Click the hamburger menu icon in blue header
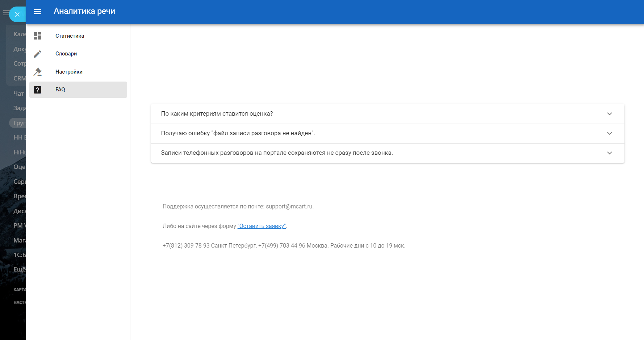Image resolution: width=644 pixels, height=340 pixels. pos(37,12)
